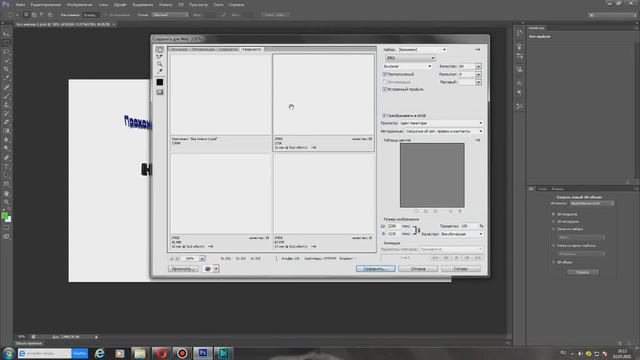Click the Done button

[x=460, y=269]
